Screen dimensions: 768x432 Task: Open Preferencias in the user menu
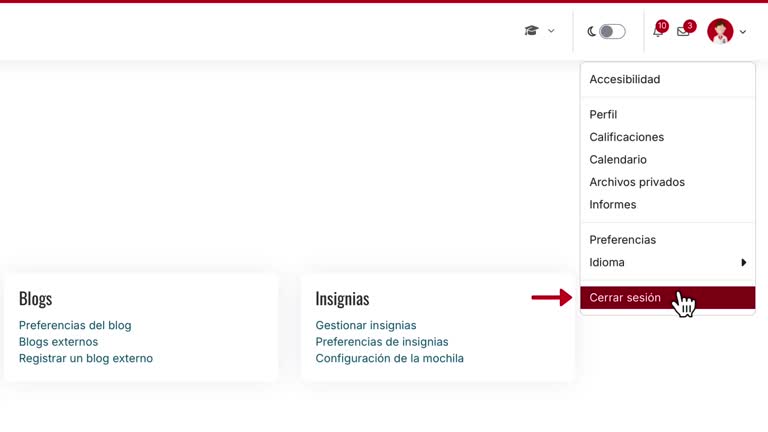pyautogui.click(x=622, y=240)
